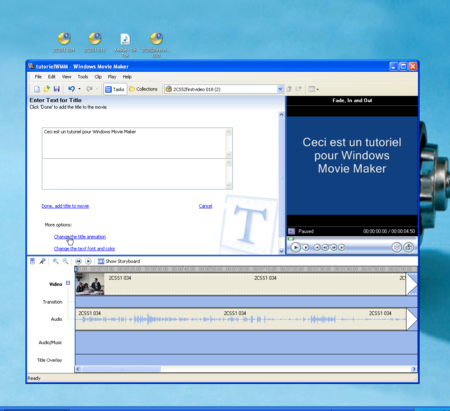The image size is (450, 411).
Task: Click the timeline horizontal scrollbar thumb
Action: click(x=121, y=369)
